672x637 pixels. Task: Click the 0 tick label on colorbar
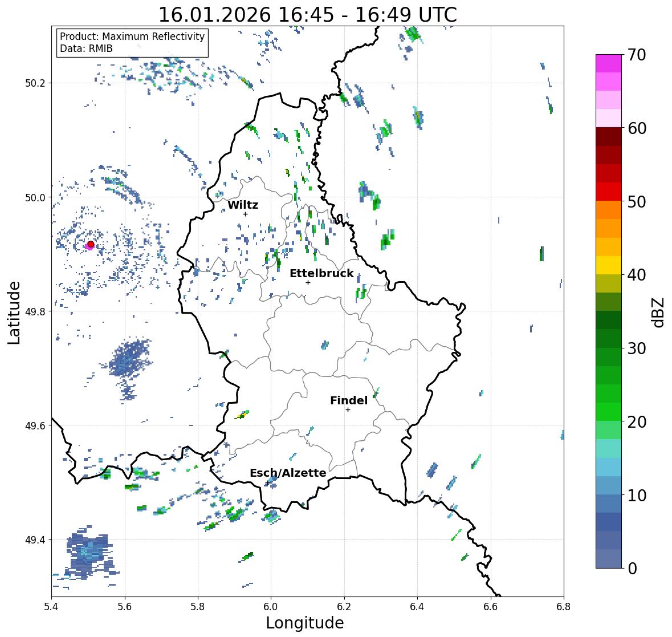coord(632,569)
